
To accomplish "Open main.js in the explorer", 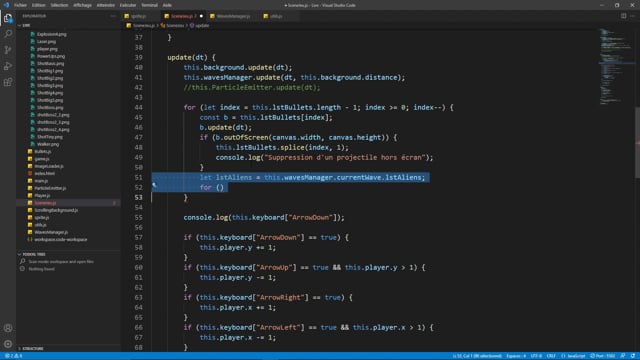I will click(x=41, y=181).
